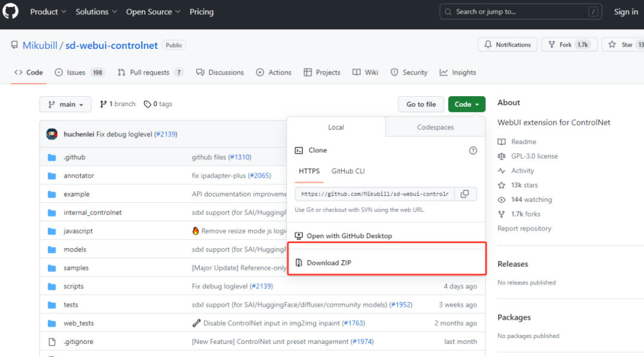Open clone help question mark icon
This screenshot has width=644, height=357.
tap(473, 150)
